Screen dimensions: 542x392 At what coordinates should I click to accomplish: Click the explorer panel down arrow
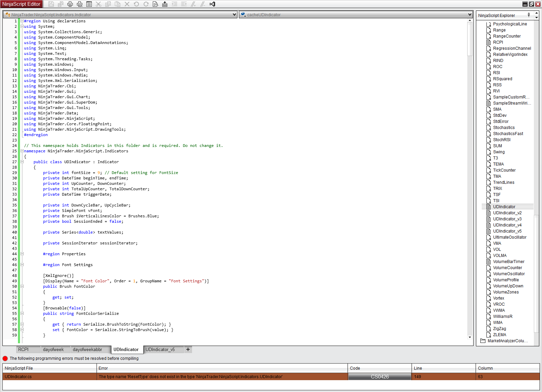537,17
